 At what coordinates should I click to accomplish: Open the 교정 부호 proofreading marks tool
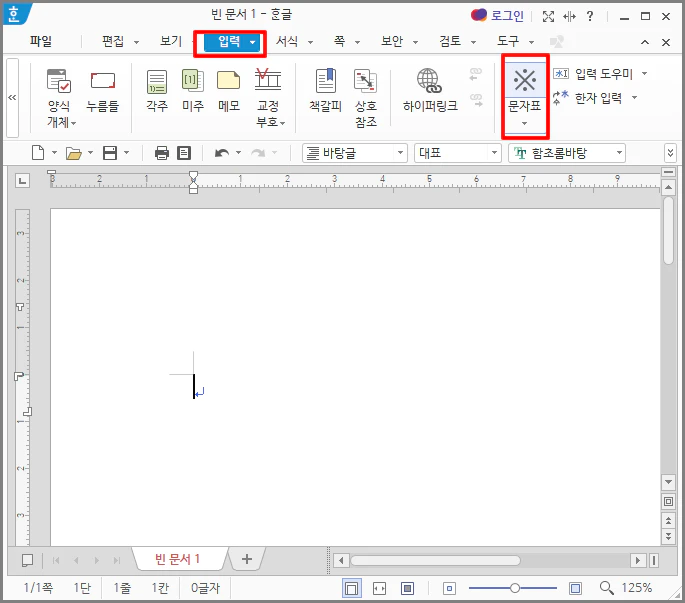(268, 98)
